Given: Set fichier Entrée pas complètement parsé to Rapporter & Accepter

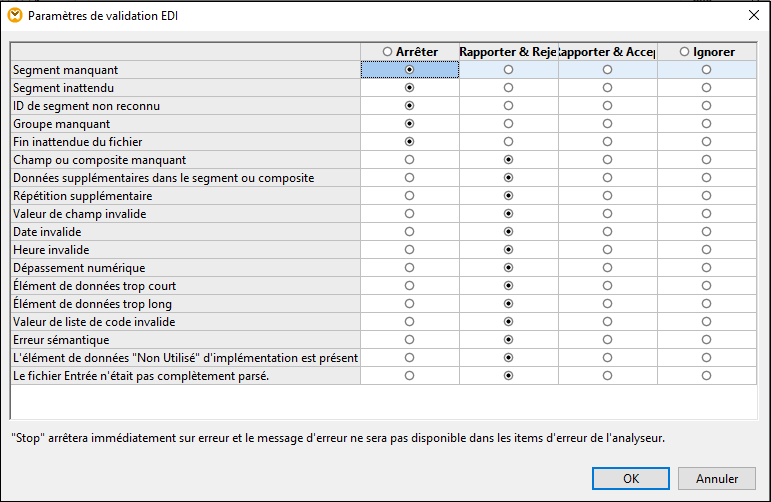Looking at the screenshot, I should tap(608, 376).
